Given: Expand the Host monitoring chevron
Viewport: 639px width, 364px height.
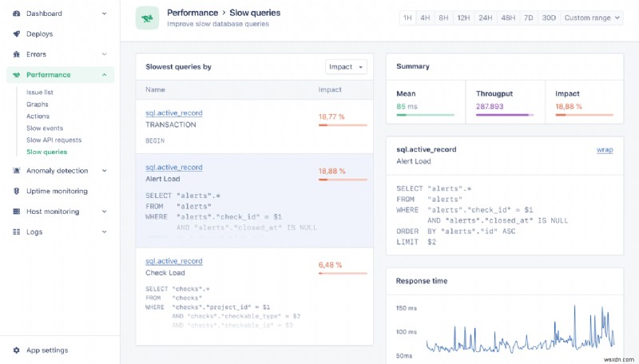Looking at the screenshot, I should pos(105,212).
